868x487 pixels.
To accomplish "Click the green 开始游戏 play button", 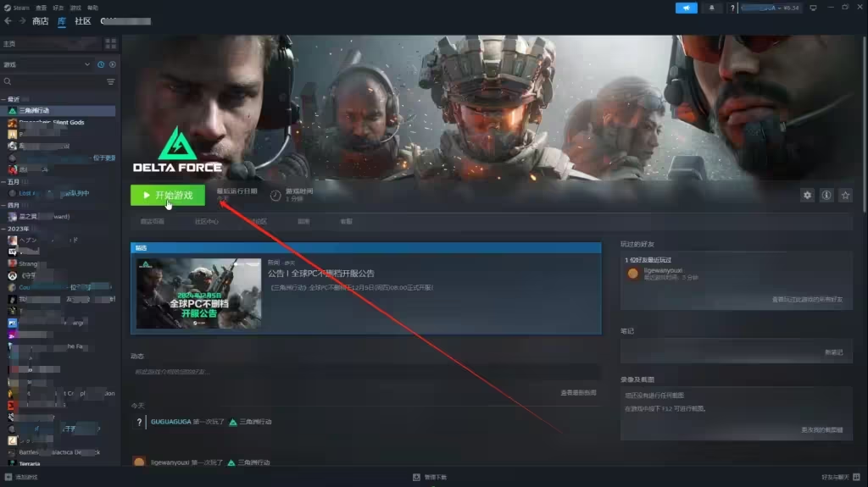I will coord(167,196).
